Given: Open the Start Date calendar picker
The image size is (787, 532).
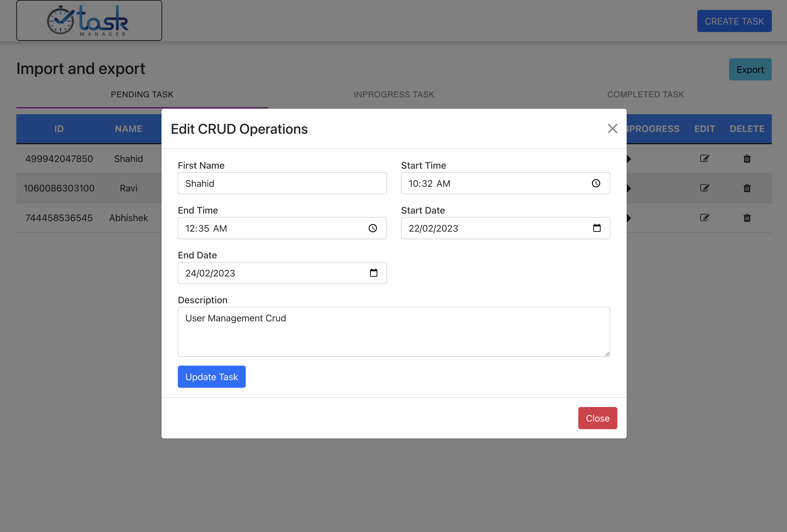Looking at the screenshot, I should [x=596, y=228].
